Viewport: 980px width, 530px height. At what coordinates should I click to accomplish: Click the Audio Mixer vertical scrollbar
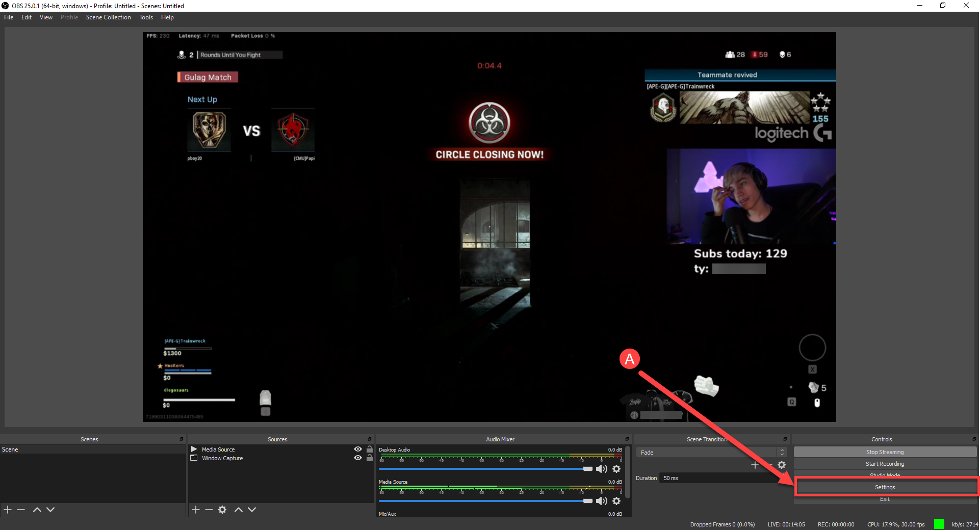628,472
